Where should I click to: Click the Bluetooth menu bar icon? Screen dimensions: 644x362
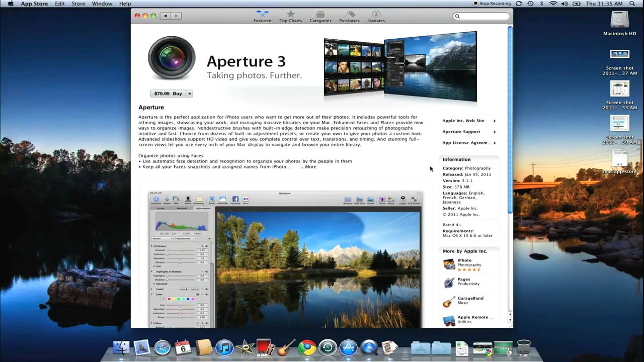pos(542,4)
